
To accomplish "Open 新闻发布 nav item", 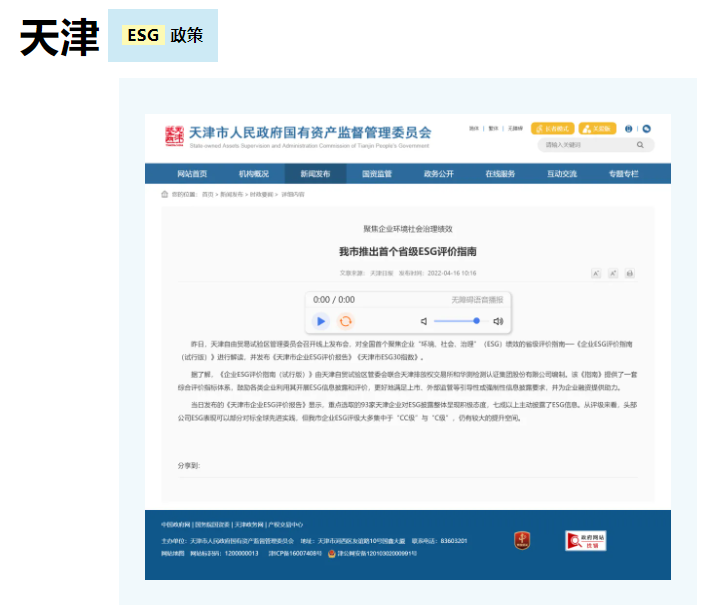I will (315, 174).
